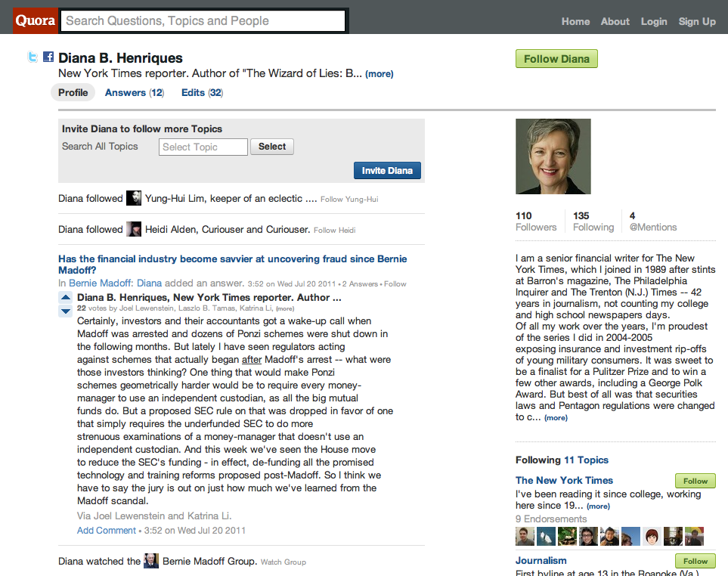Image resolution: width=728 pixels, height=576 pixels.
Task: Click the Follow Diana button
Action: tap(556, 59)
